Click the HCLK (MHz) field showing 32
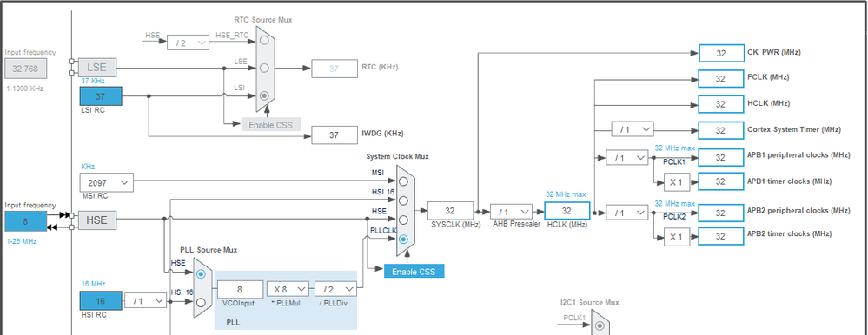Screen dimensions: 868x335 567,211
